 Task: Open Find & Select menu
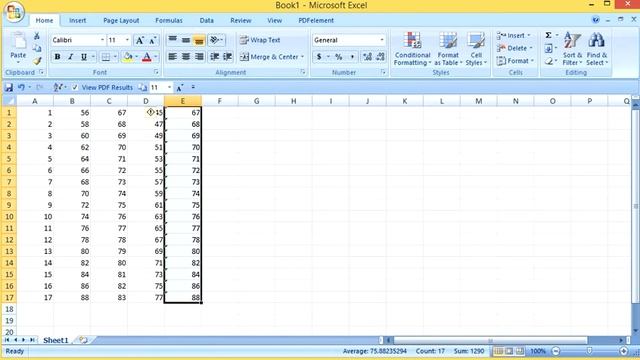pyautogui.click(x=597, y=49)
